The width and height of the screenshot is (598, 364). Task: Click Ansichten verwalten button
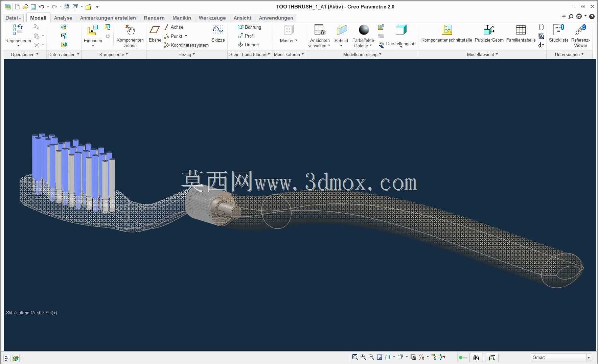[319, 36]
